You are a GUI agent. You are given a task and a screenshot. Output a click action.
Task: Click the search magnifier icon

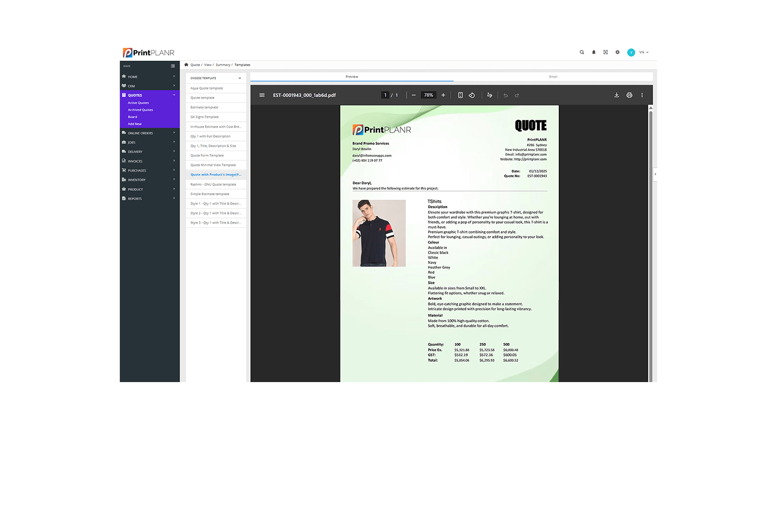pyautogui.click(x=582, y=52)
